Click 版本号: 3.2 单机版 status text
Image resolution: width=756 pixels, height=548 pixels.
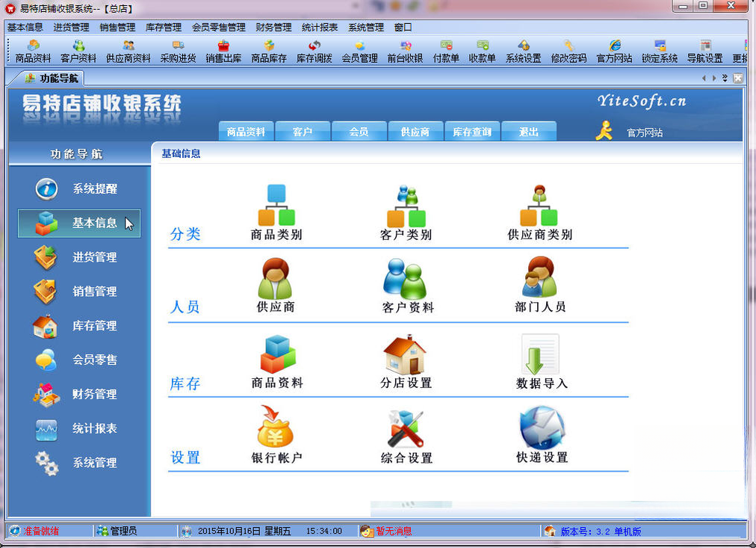tap(601, 532)
